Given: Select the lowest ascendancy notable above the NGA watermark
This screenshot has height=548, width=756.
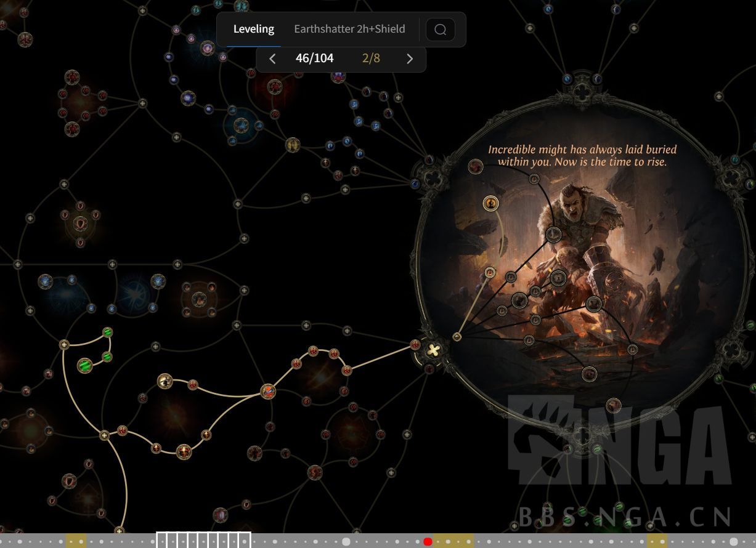Looking at the screenshot, I should pos(613,405).
